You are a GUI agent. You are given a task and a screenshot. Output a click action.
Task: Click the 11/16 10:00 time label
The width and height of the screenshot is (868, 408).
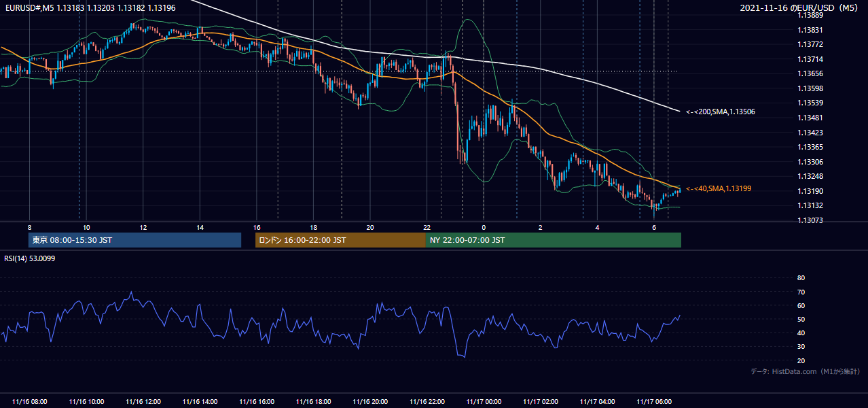click(x=86, y=402)
